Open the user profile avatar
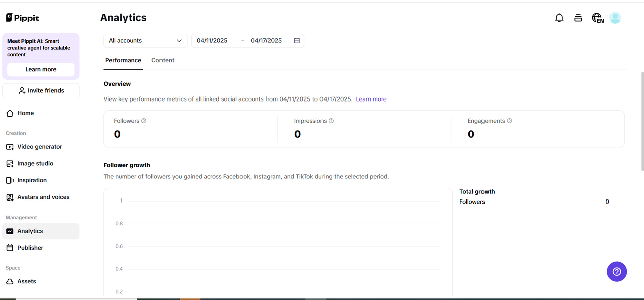The height and width of the screenshot is (300, 644). click(x=615, y=18)
